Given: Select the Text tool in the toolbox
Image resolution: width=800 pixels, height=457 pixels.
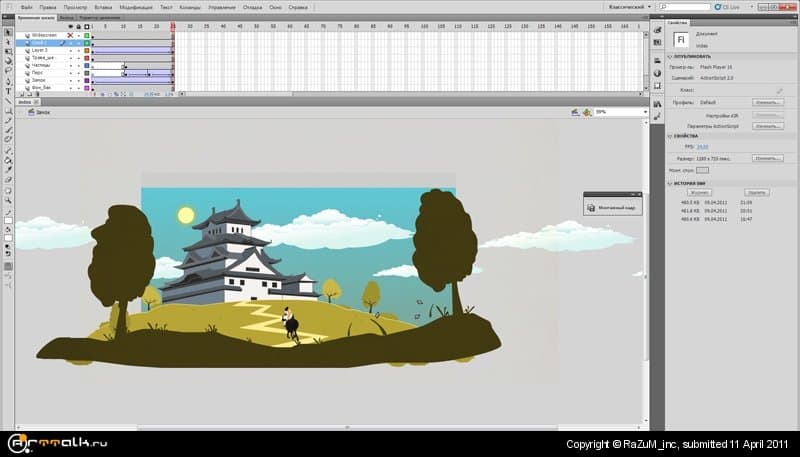Looking at the screenshot, I should (x=8, y=90).
